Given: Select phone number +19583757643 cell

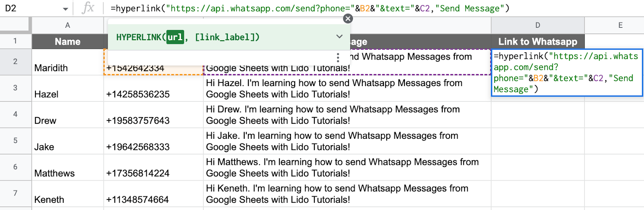Looking at the screenshot, I should click(153, 115).
